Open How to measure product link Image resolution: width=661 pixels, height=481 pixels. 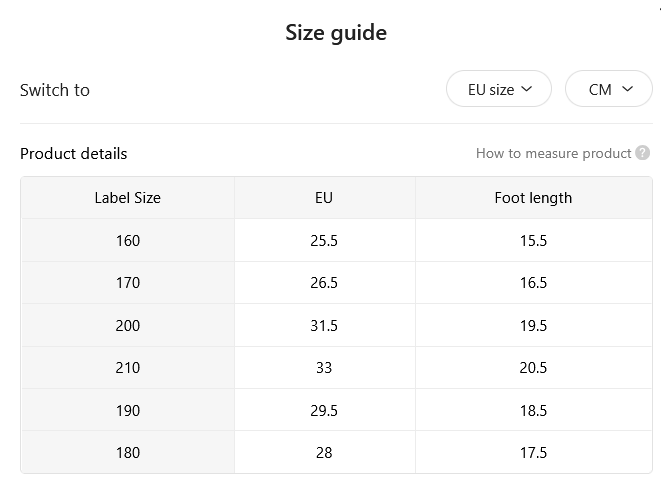click(x=554, y=153)
